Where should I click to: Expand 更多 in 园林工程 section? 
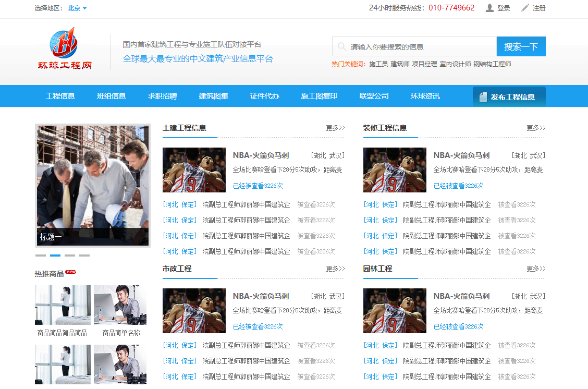coord(536,269)
